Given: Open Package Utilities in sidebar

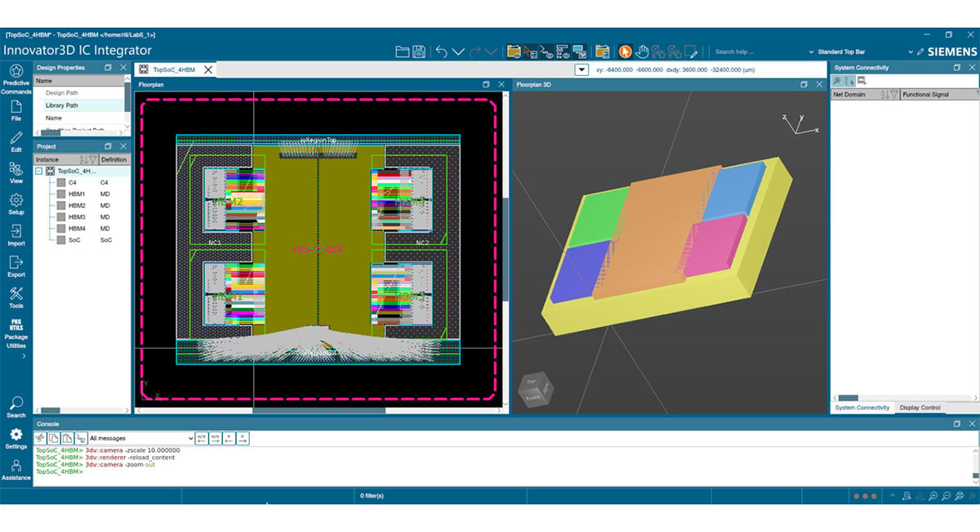Looking at the screenshot, I should [16, 333].
